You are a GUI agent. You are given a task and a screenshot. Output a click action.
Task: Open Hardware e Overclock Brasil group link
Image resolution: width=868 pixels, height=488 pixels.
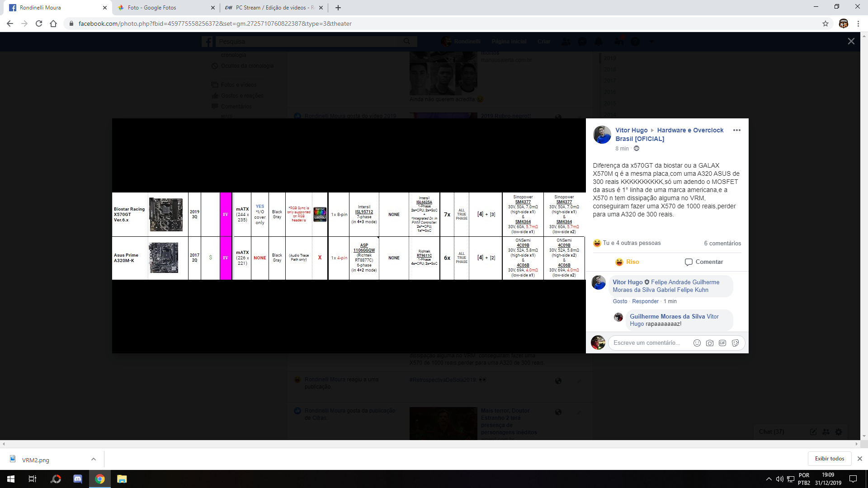(x=670, y=134)
